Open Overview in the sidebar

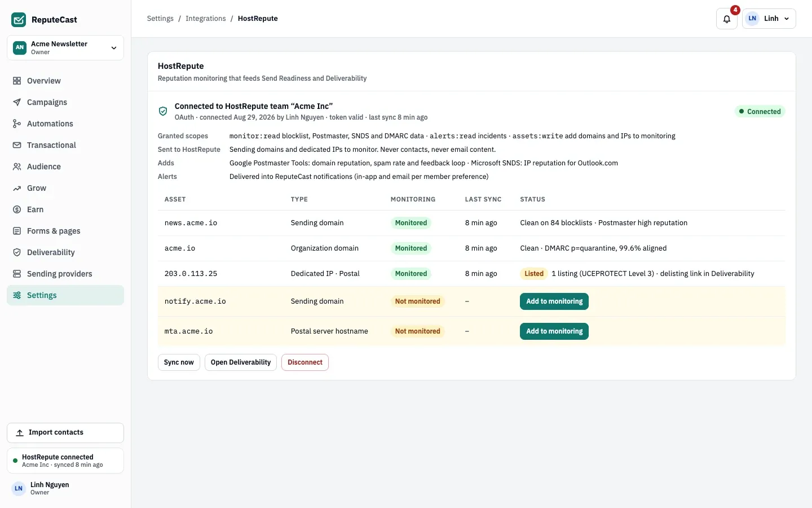coord(65,81)
